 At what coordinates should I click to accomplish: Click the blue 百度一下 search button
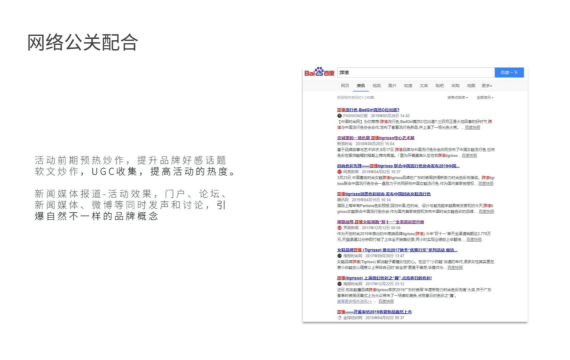point(509,72)
